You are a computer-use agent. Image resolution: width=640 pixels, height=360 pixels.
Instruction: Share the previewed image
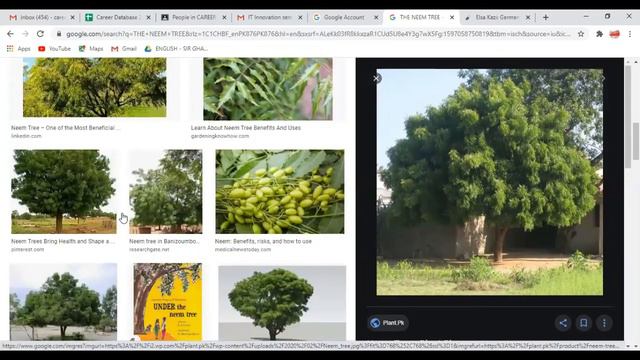[x=563, y=323]
